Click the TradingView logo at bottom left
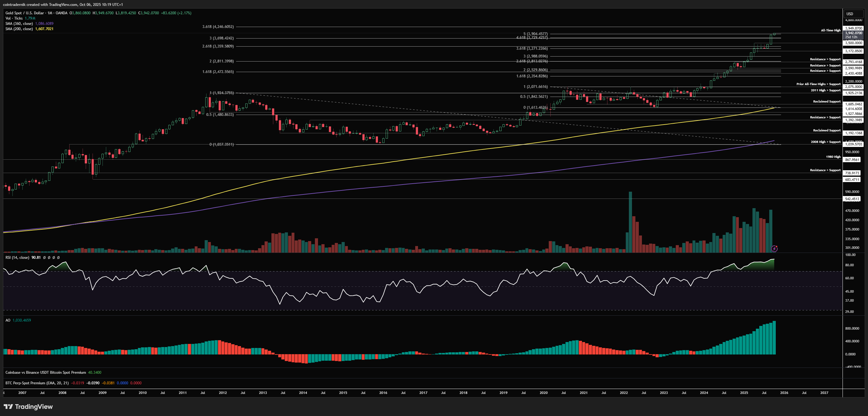The width and height of the screenshot is (868, 416). pyautogui.click(x=28, y=407)
